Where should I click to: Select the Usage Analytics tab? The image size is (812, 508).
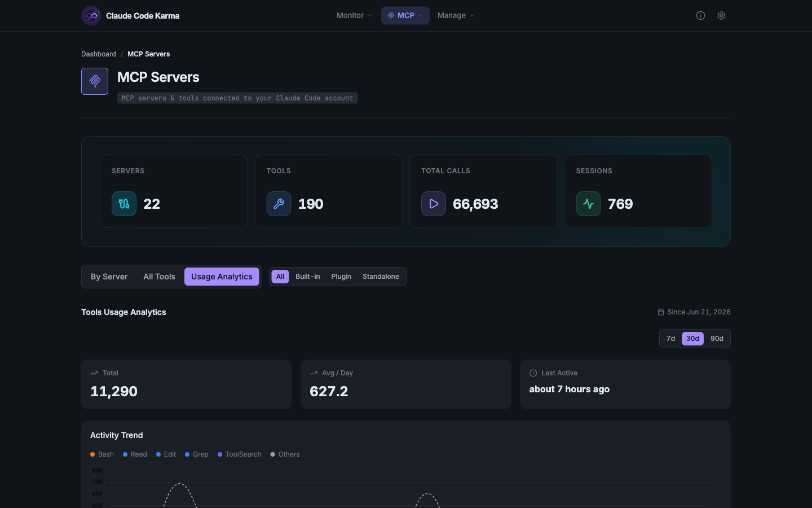coord(222,277)
